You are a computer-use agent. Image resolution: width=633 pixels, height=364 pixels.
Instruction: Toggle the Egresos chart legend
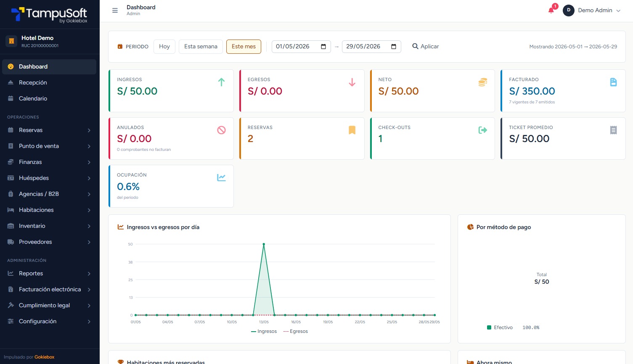296,332
